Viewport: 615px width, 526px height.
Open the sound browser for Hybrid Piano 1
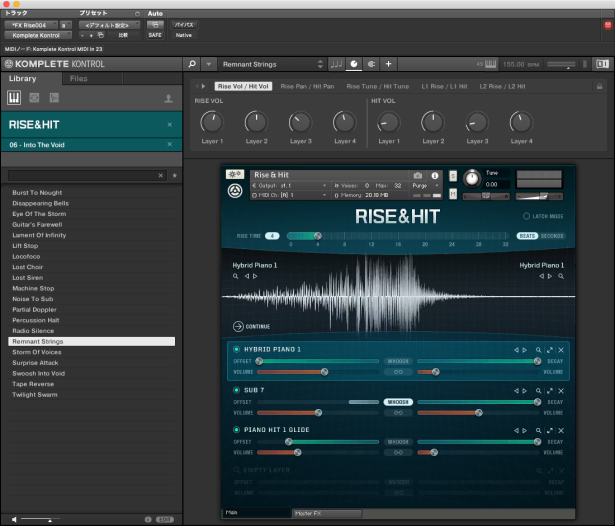(x=539, y=350)
